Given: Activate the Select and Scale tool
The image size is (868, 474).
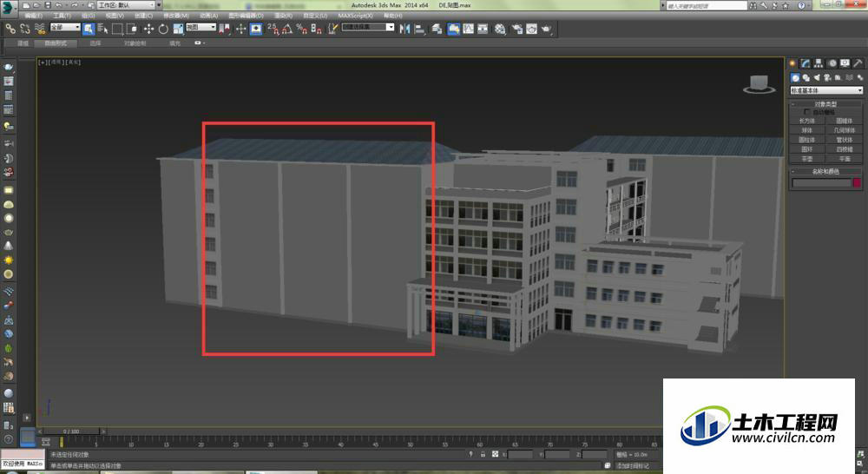Looking at the screenshot, I should point(178,29).
